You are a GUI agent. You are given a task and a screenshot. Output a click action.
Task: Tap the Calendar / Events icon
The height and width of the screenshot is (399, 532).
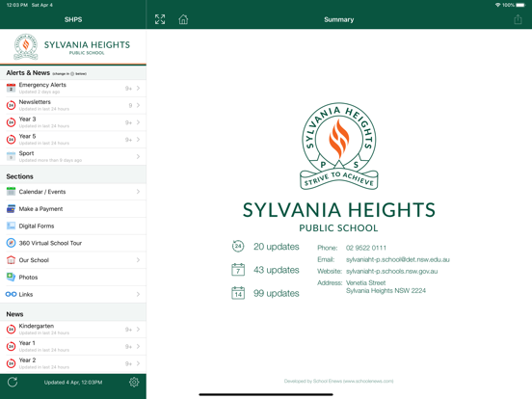(11, 192)
